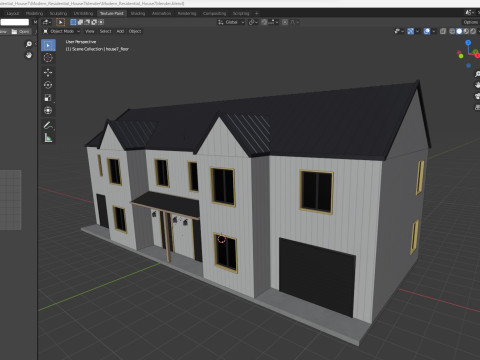The height and width of the screenshot is (360, 480).
Task: Switch perspective orthographic icon on right edge
Action: [x=477, y=107]
